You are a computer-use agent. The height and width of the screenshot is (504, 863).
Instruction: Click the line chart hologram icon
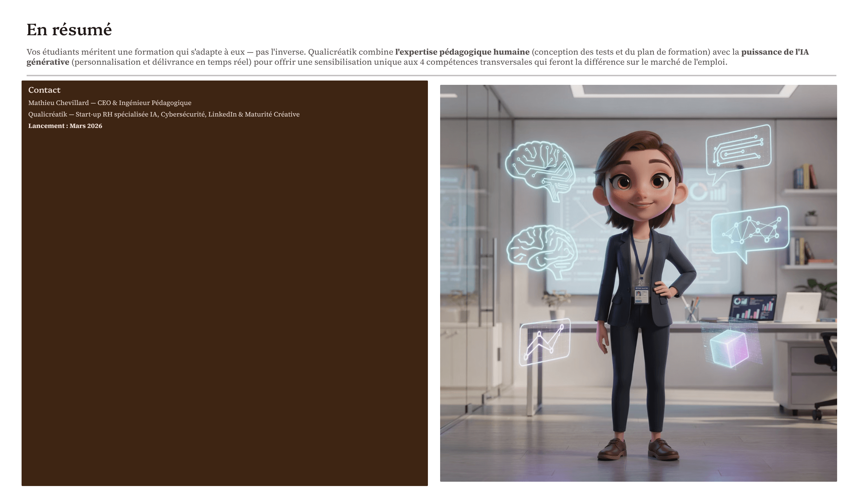pyautogui.click(x=544, y=342)
